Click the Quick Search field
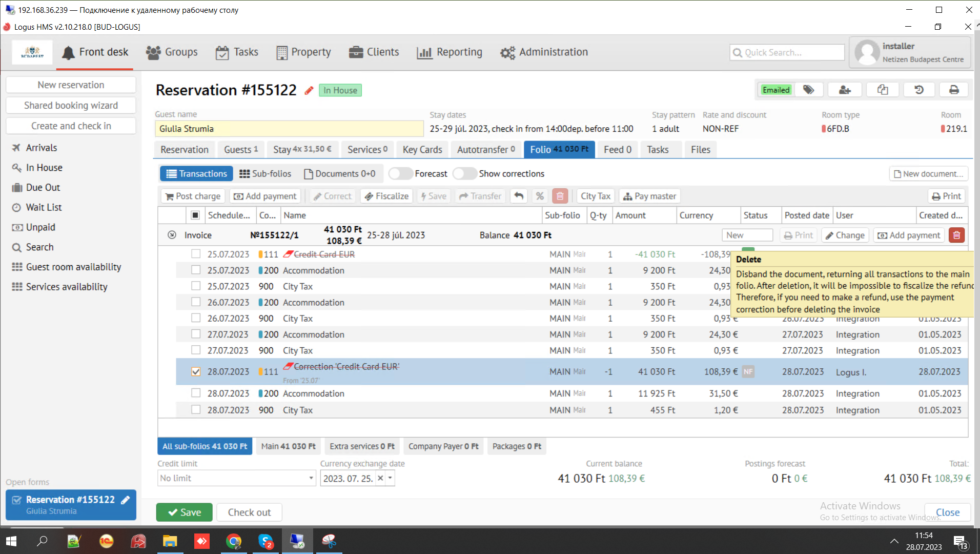Image resolution: width=980 pixels, height=554 pixels. click(787, 52)
